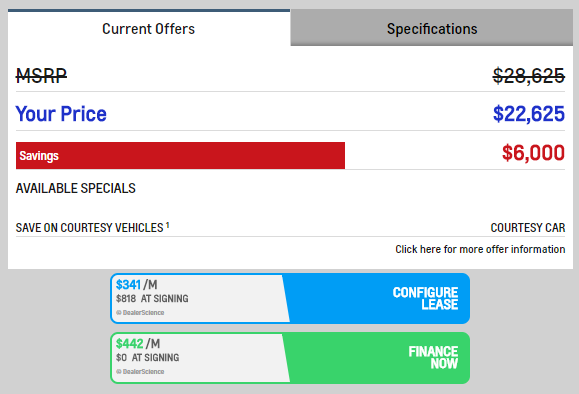Click the $0 at signing text
Image resolution: width=579 pixels, height=394 pixels.
(147, 357)
